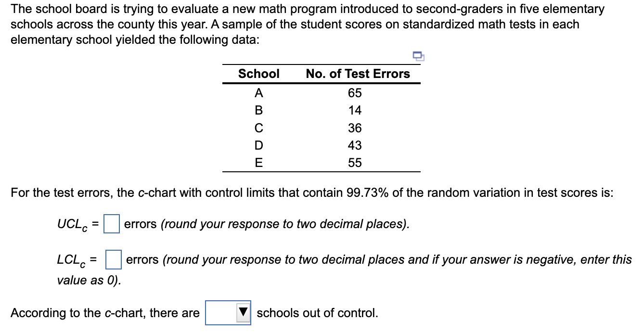This screenshot has width=644, height=333.
Task: Select School C in the data table
Action: pos(259,128)
